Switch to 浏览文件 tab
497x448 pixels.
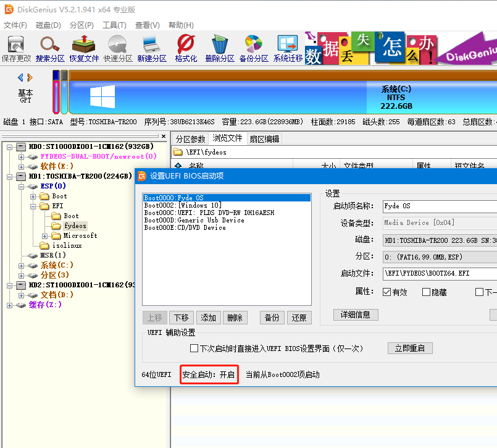[x=227, y=138]
